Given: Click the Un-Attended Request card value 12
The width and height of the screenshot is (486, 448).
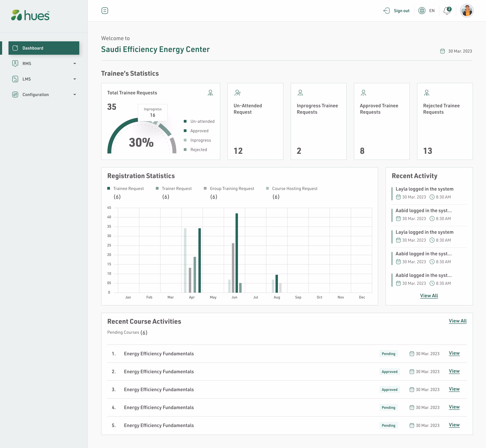Looking at the screenshot, I should click(238, 151).
